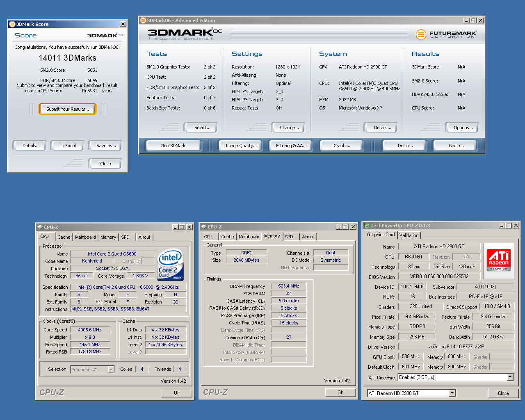Click the DRAM Frequency value 593.4 MHz
Viewport: 525px width, 420px height.
[x=289, y=286]
